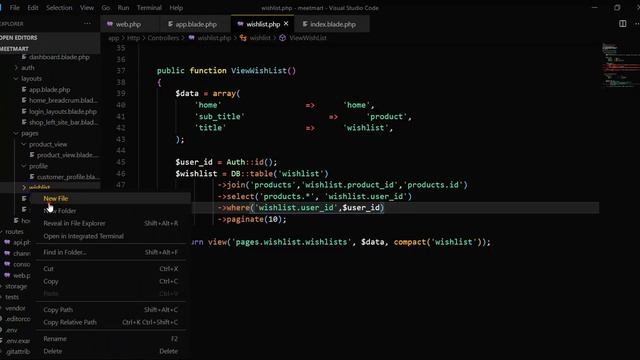Click the blade icon next to dashboard.blade.php
The height and width of the screenshot is (360, 640).
click(x=24, y=57)
